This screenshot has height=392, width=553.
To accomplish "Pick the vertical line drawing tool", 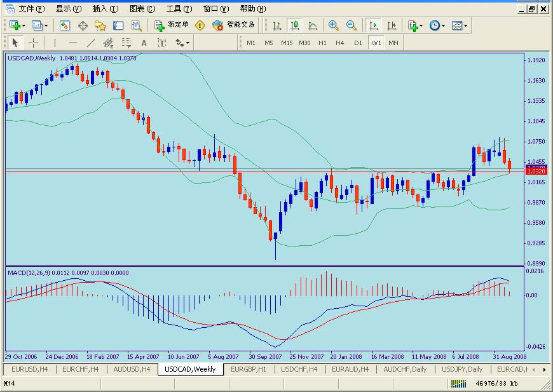I will pyautogui.click(x=55, y=43).
